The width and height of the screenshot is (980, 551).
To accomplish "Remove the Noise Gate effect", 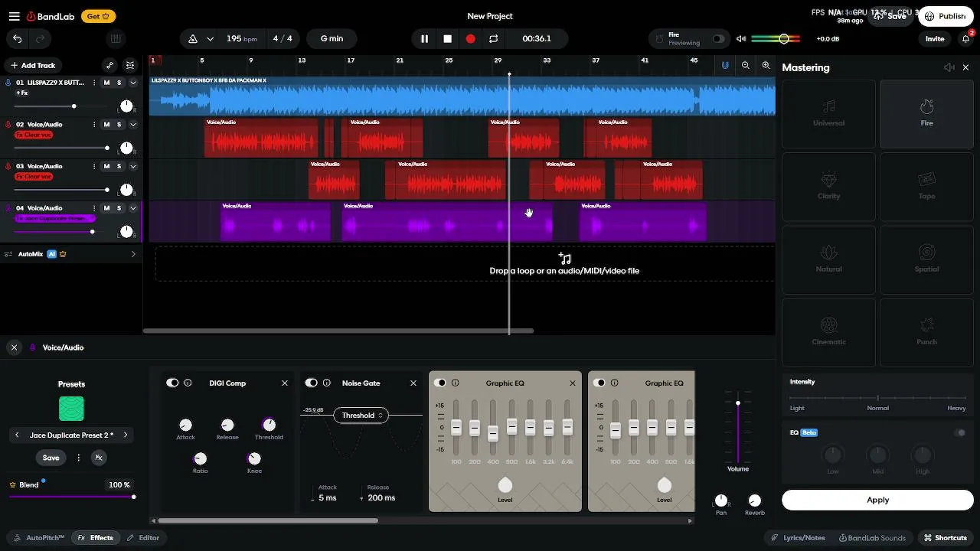I will 413,383.
